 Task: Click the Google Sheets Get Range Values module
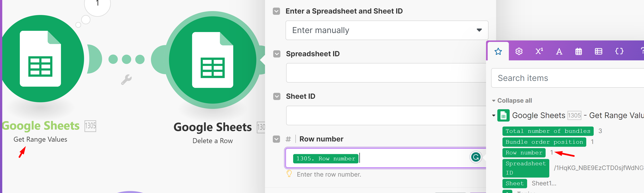(x=40, y=59)
